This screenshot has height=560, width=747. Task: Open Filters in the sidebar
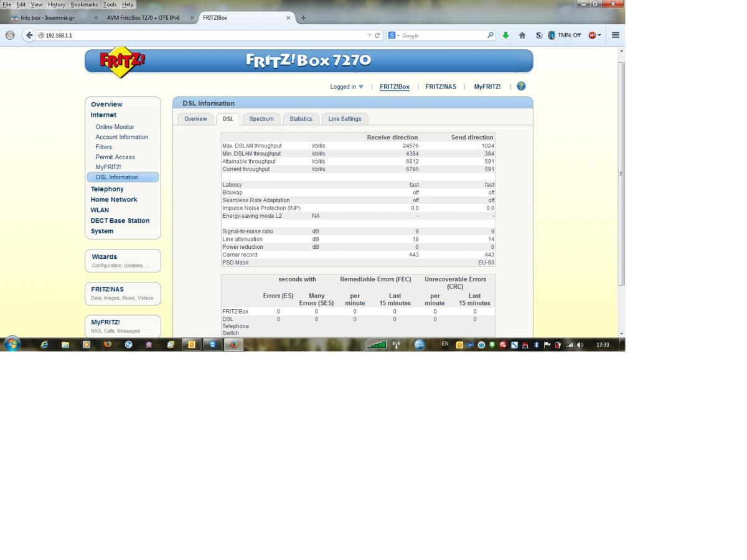coord(104,147)
